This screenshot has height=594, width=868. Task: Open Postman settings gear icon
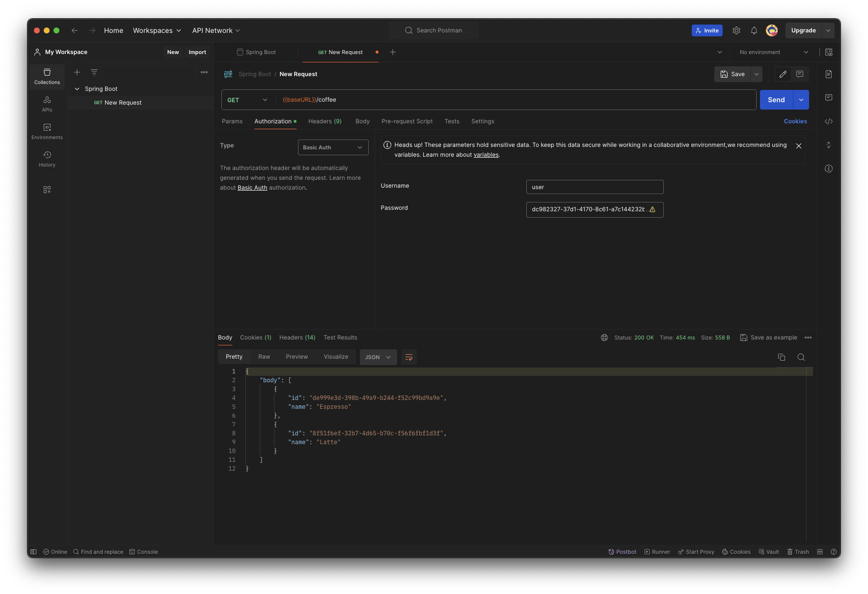736,30
